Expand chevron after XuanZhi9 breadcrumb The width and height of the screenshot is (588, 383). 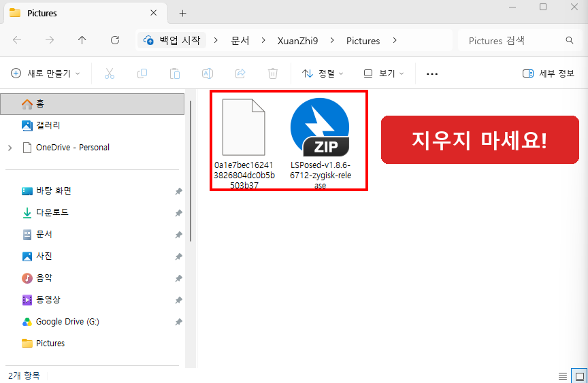tap(332, 40)
